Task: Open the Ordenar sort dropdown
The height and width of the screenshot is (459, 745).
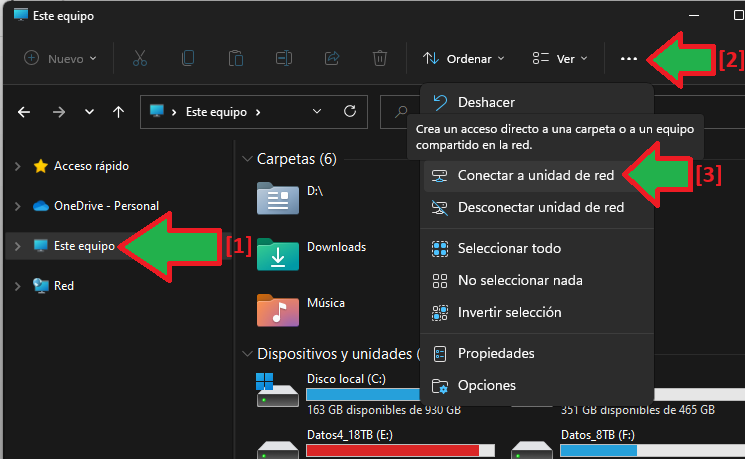Action: (463, 58)
